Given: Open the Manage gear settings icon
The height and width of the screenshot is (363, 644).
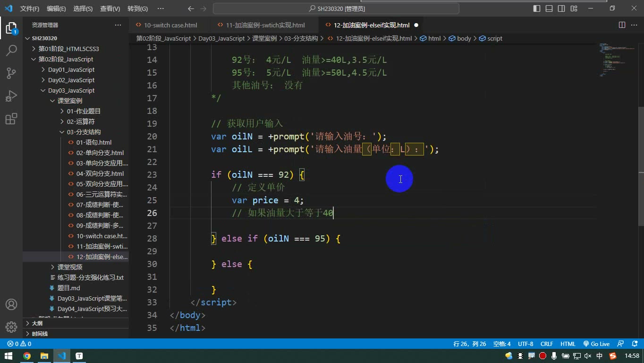Looking at the screenshot, I should (x=11, y=327).
